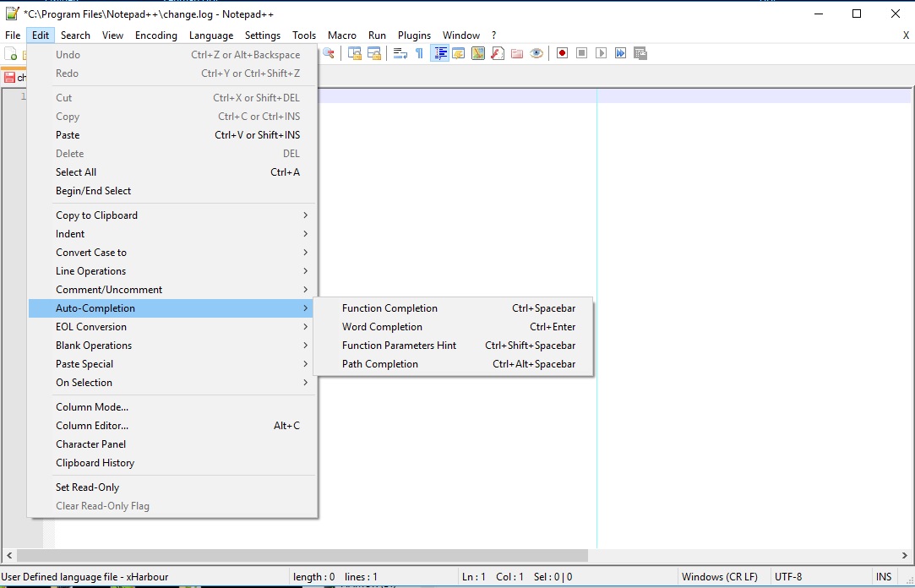The height and width of the screenshot is (588, 915).
Task: Open the Macro menu
Action: click(x=342, y=35)
